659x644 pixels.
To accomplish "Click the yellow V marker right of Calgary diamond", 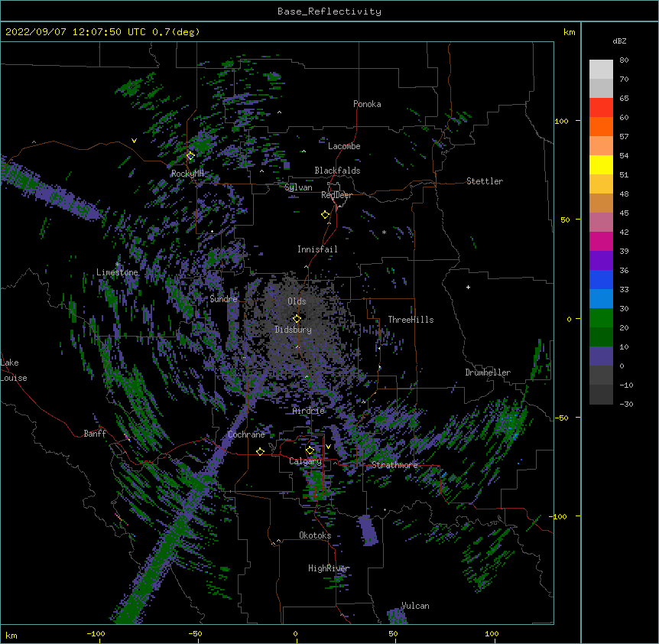I will tap(328, 447).
